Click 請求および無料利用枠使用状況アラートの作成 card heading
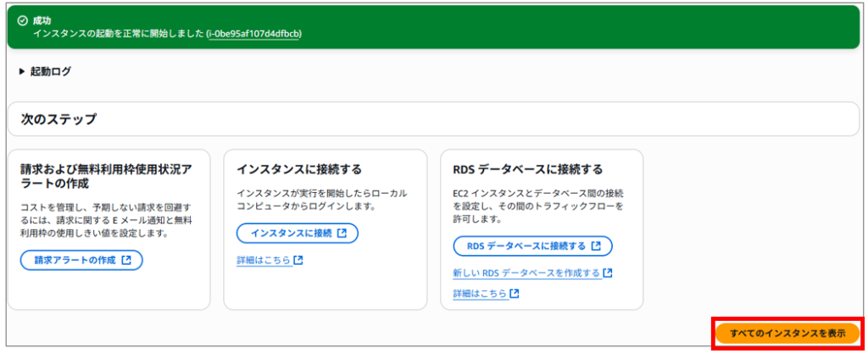Image resolution: width=868 pixels, height=353 pixels. point(106,176)
